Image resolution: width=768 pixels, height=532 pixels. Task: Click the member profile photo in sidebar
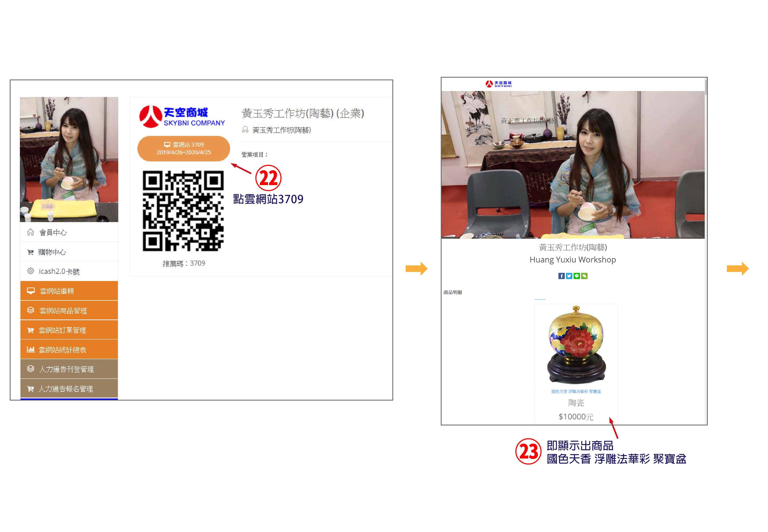pyautogui.click(x=69, y=159)
